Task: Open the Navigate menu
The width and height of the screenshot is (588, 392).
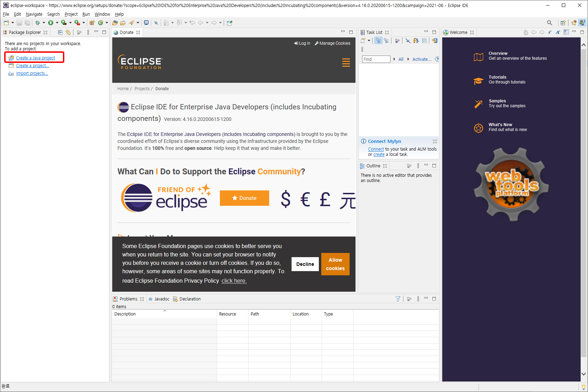Action: [x=34, y=14]
